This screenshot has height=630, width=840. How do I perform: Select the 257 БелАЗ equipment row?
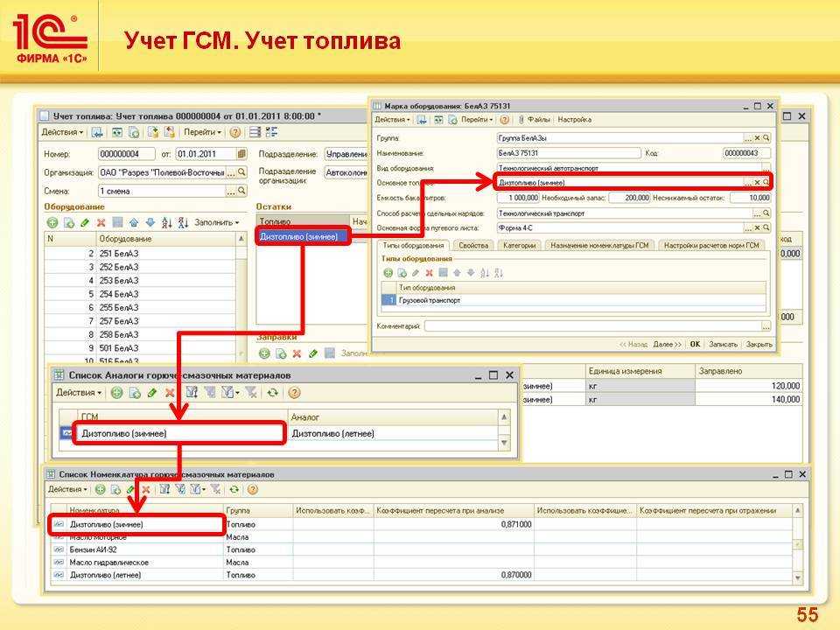(x=140, y=321)
